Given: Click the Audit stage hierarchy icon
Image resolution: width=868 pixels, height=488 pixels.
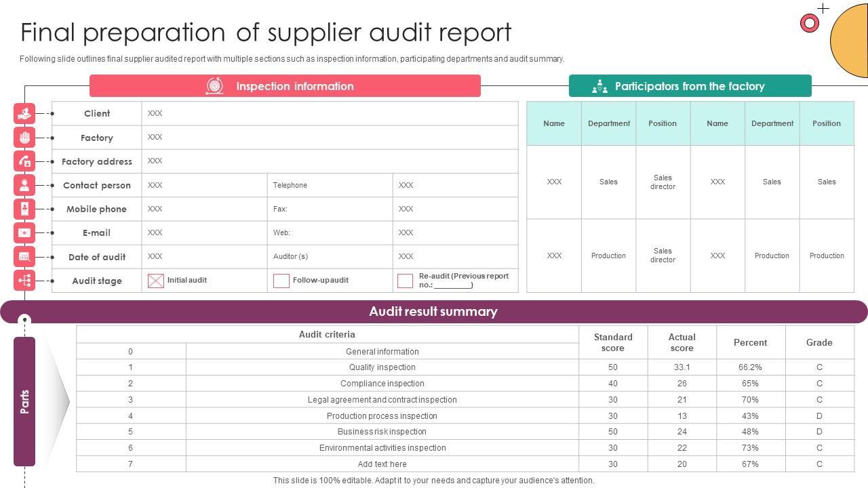Looking at the screenshot, I should [24, 281].
